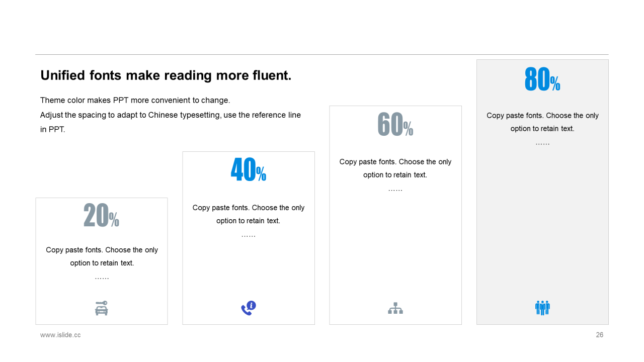Click the slide title about unified fonts
This screenshot has width=644, height=362.
coord(166,75)
